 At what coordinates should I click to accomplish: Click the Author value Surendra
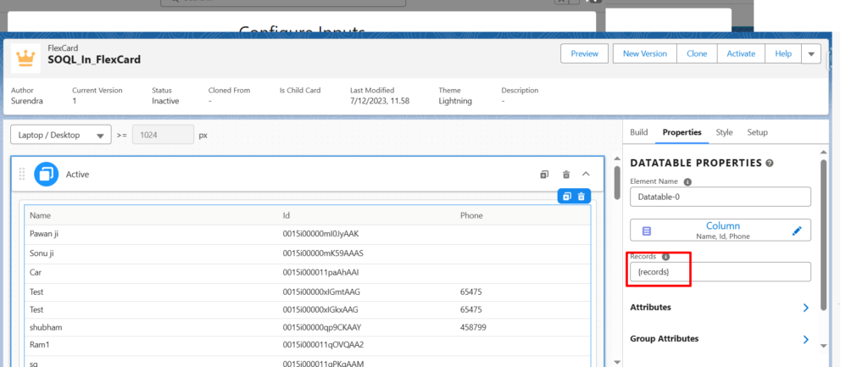pos(26,101)
